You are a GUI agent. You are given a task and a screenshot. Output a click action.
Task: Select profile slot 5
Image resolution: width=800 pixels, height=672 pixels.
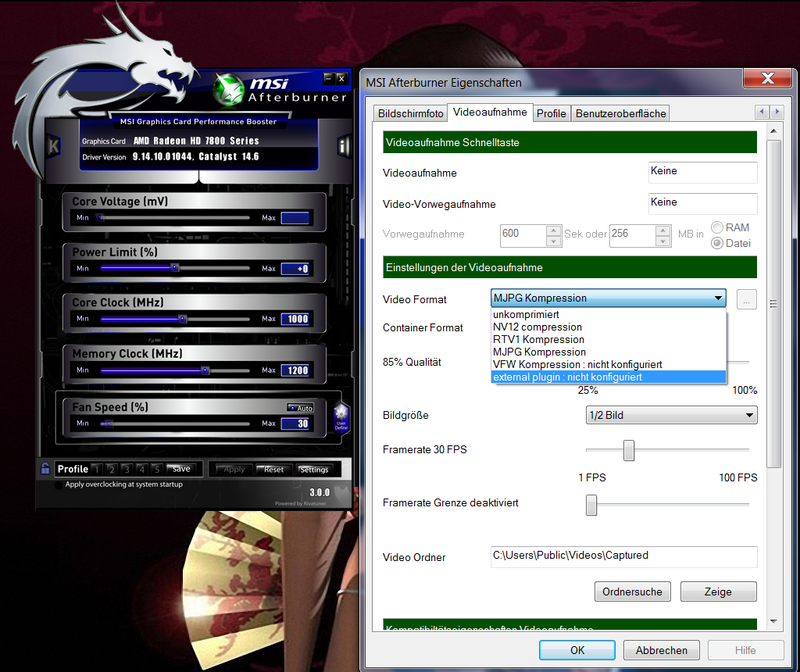point(157,469)
